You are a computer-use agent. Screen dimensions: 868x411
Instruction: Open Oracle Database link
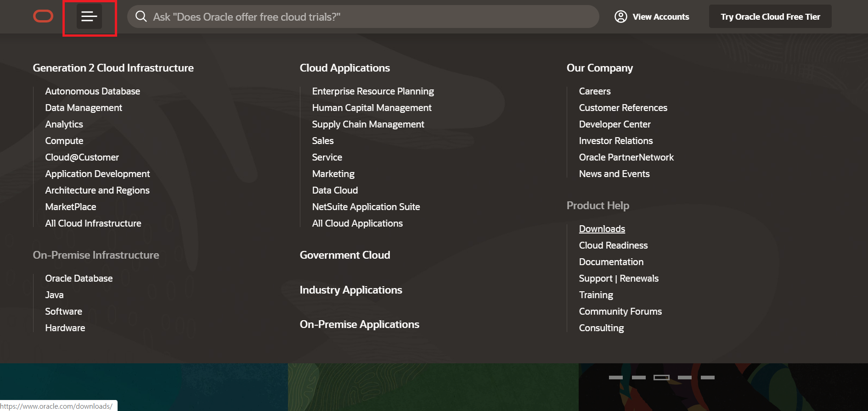click(x=79, y=278)
